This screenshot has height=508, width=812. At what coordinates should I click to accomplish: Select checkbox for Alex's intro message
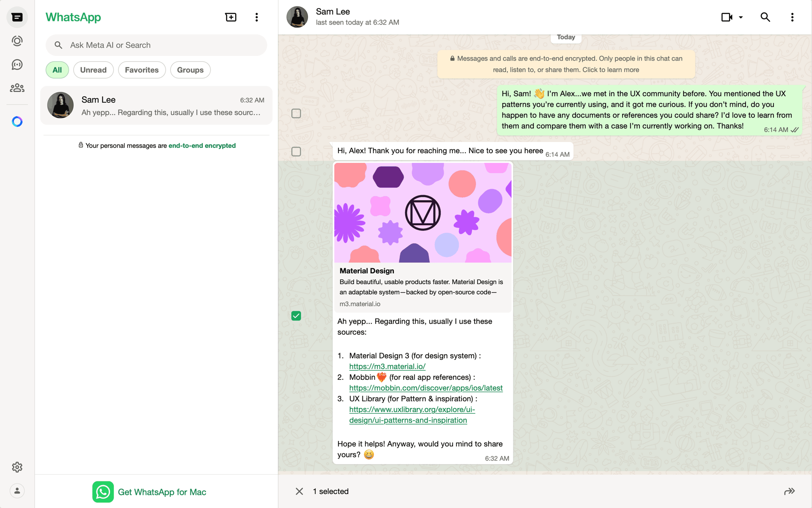pos(296,113)
